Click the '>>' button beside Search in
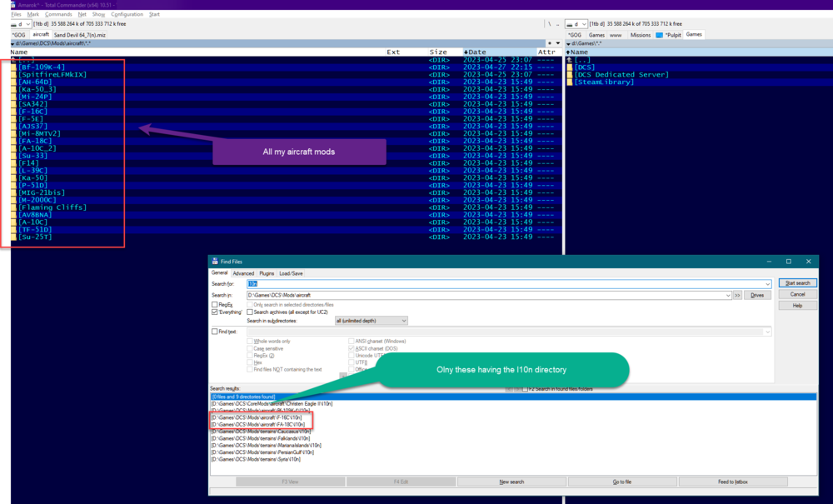The width and height of the screenshot is (833, 504). coord(737,295)
